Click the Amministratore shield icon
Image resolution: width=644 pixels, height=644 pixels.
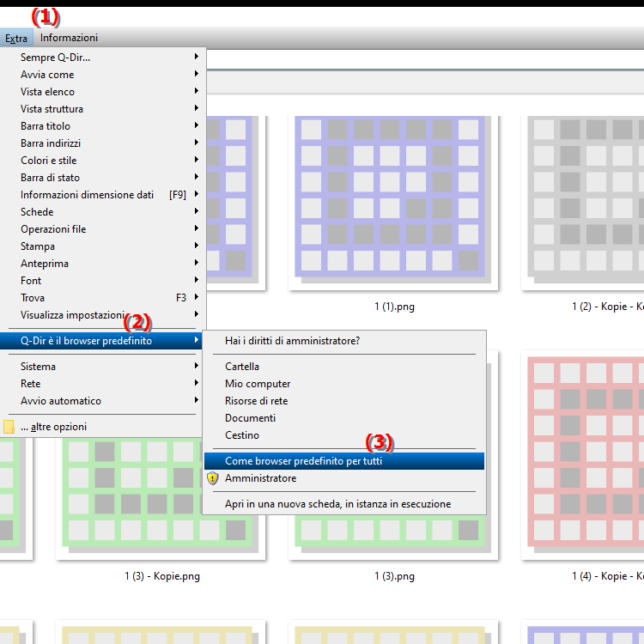tap(212, 478)
